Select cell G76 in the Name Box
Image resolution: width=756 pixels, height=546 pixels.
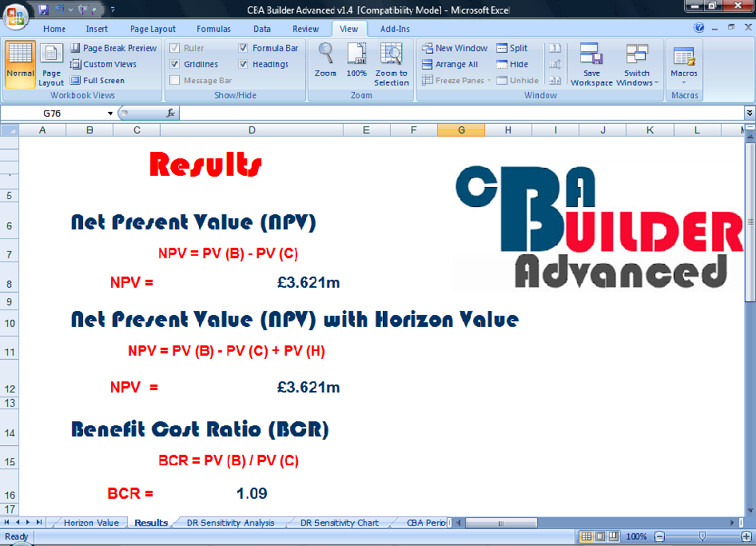point(52,114)
